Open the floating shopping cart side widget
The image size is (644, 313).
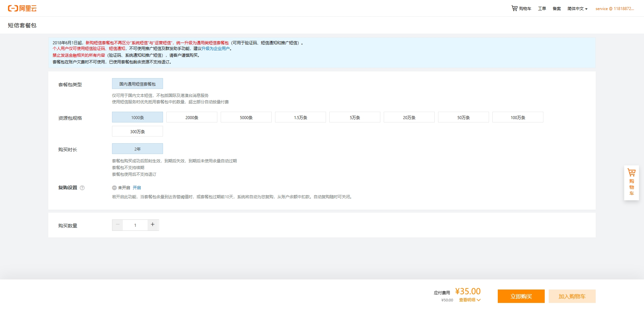tap(631, 183)
